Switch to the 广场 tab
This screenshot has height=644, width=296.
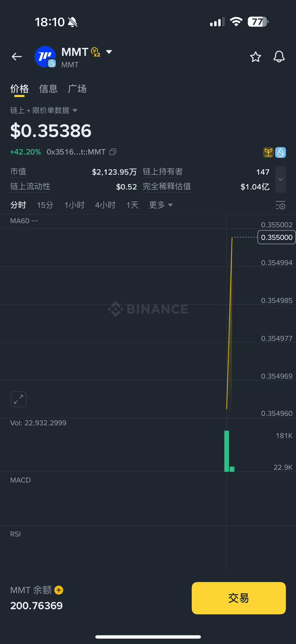(77, 89)
